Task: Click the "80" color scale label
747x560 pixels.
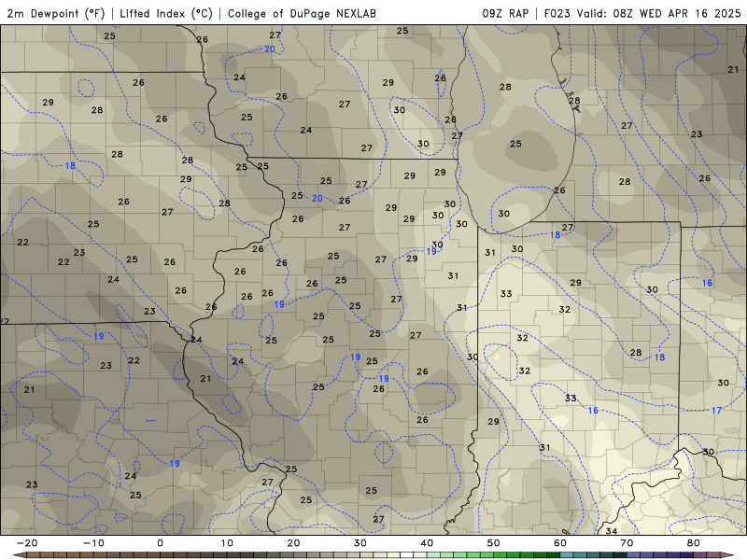Action: [x=694, y=543]
